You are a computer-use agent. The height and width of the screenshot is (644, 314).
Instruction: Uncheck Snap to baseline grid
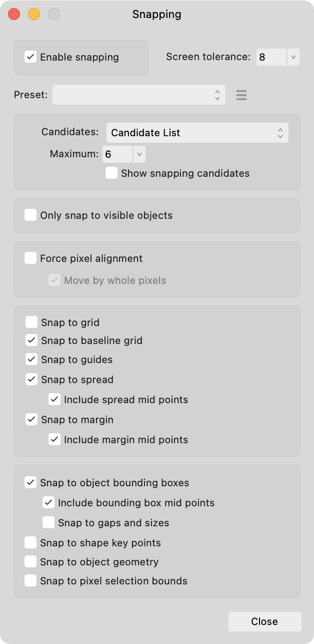pos(31,341)
